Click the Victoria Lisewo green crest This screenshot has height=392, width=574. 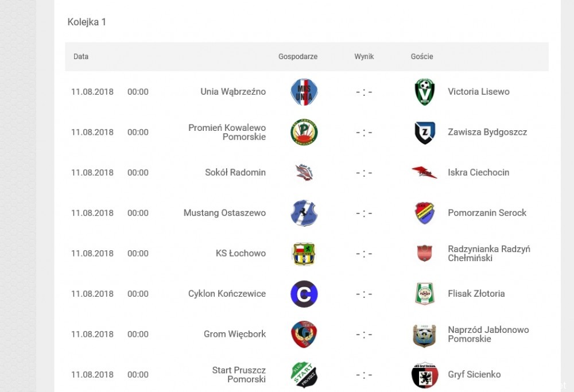(425, 92)
